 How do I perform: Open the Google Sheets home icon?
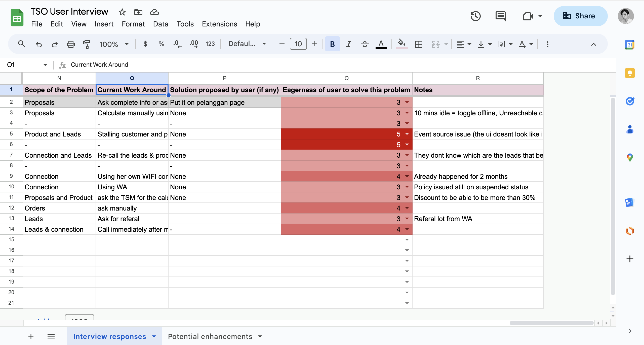(17, 18)
